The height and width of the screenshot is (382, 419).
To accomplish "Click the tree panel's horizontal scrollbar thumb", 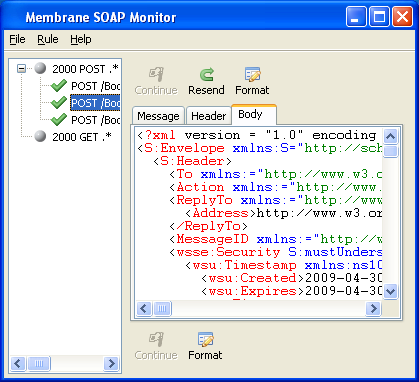I will point(39,363).
